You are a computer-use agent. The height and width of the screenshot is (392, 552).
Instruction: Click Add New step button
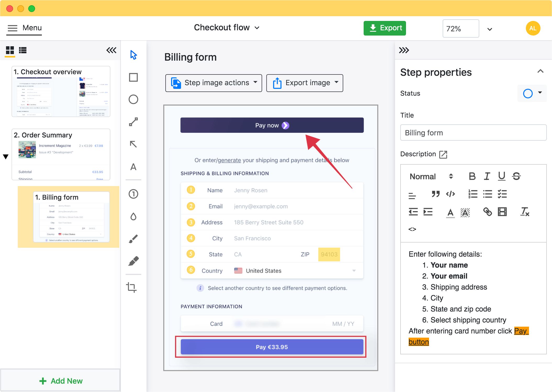click(x=61, y=381)
